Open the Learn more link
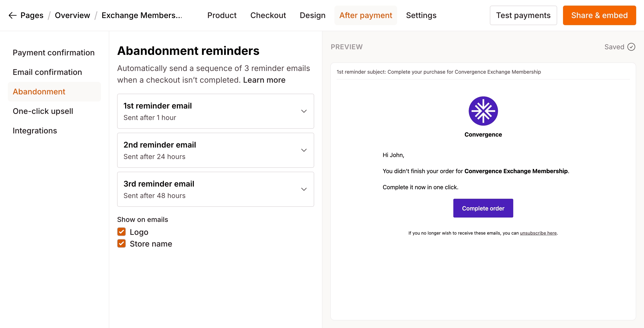The width and height of the screenshot is (644, 328). tap(264, 80)
